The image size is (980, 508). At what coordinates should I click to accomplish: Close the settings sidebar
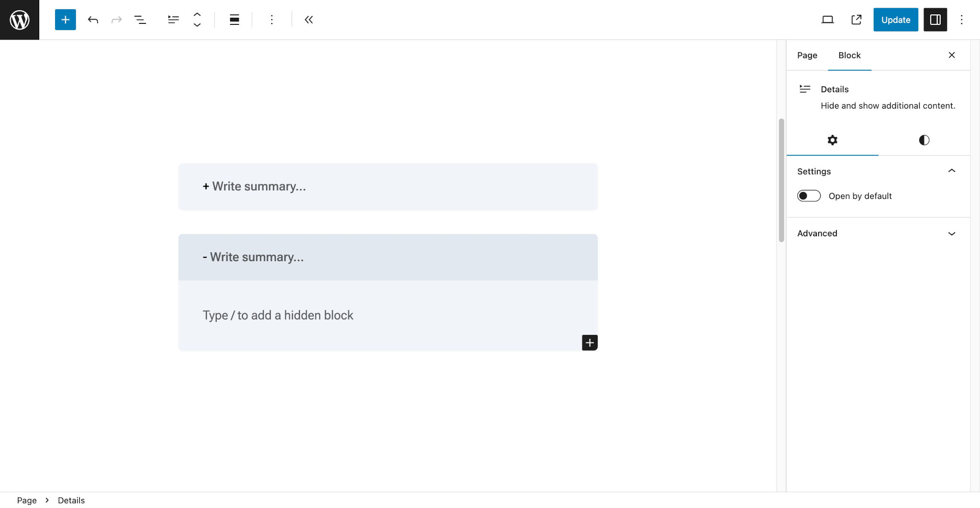(x=952, y=55)
